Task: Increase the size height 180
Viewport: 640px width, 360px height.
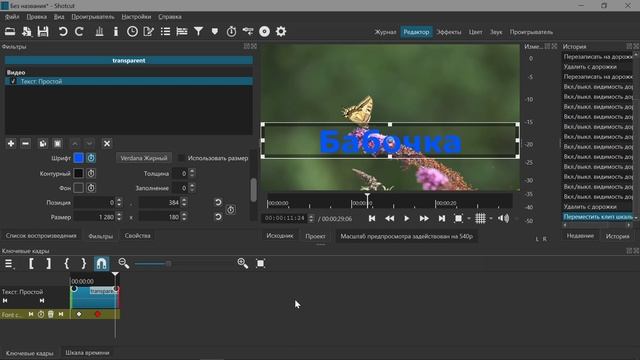Action: [184, 214]
